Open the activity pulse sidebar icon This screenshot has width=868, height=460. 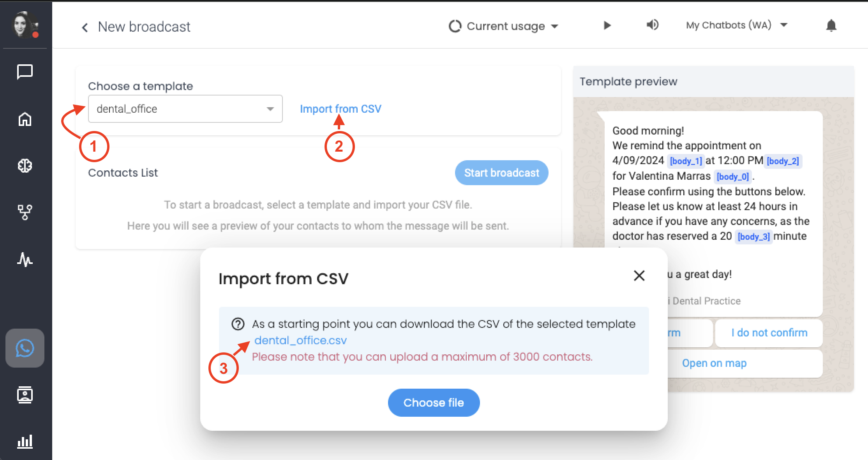pyautogui.click(x=25, y=259)
